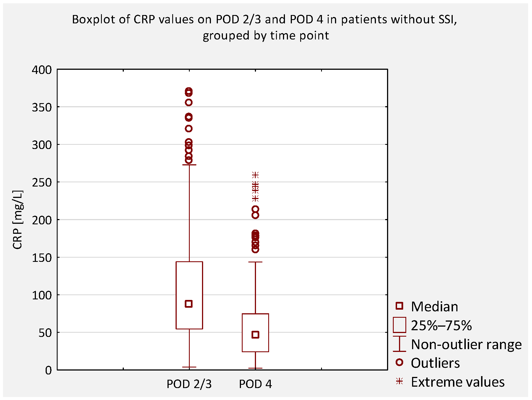
Task: Click the POD 4 interquartile box
Action: [255, 322]
